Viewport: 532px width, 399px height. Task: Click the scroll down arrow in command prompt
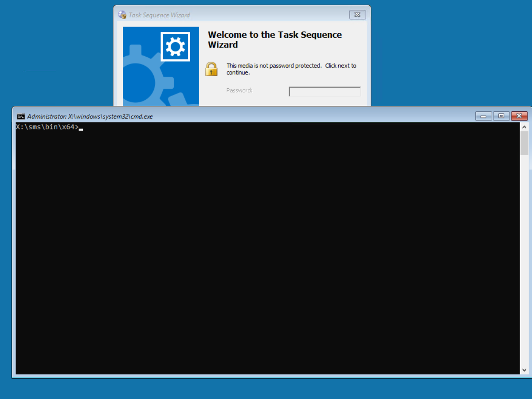524,370
